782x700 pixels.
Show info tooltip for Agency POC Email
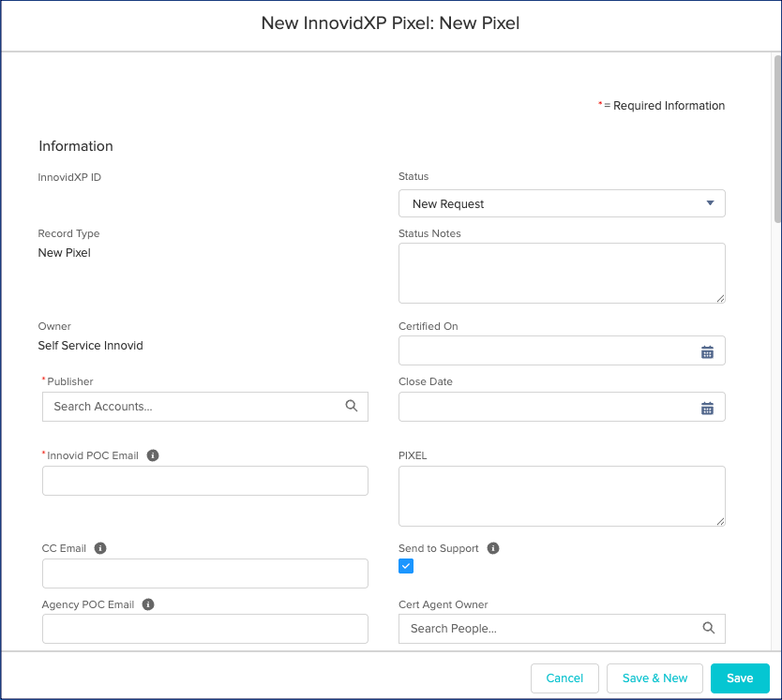(x=148, y=604)
